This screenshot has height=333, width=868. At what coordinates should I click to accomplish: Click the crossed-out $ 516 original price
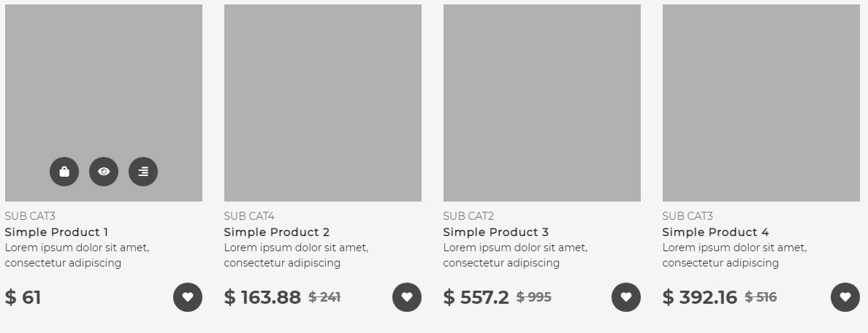(x=761, y=297)
